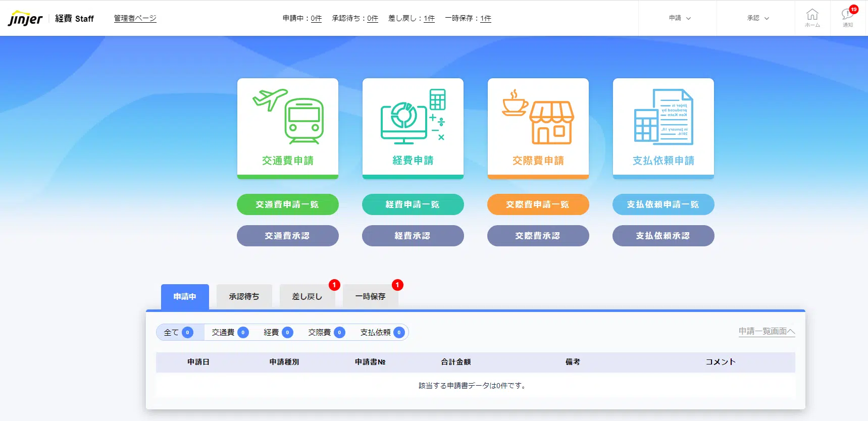Go to Home via house icon
The width and height of the screenshot is (868, 421).
click(812, 18)
